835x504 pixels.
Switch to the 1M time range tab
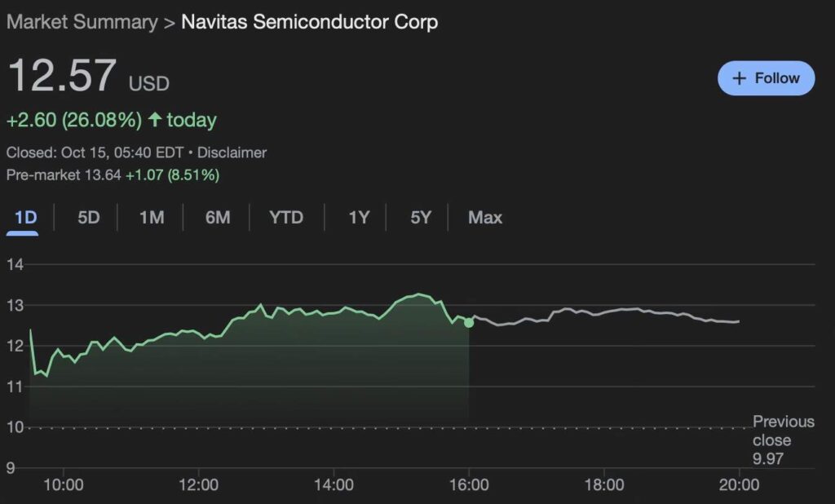(152, 218)
